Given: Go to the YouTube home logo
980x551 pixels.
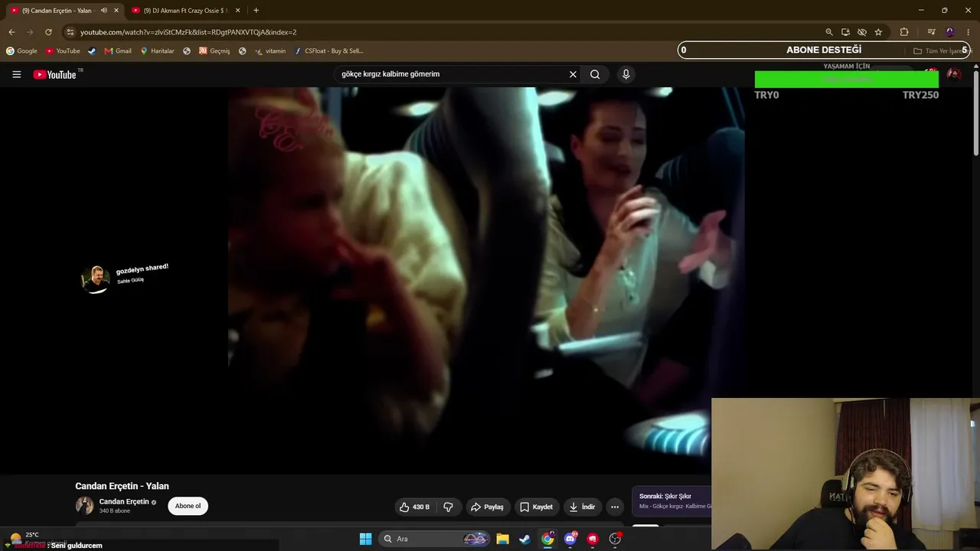Looking at the screenshot, I should point(55,74).
